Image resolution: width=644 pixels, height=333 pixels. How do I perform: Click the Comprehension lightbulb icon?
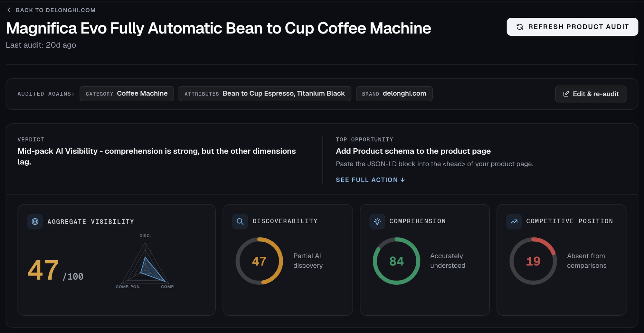click(x=377, y=221)
